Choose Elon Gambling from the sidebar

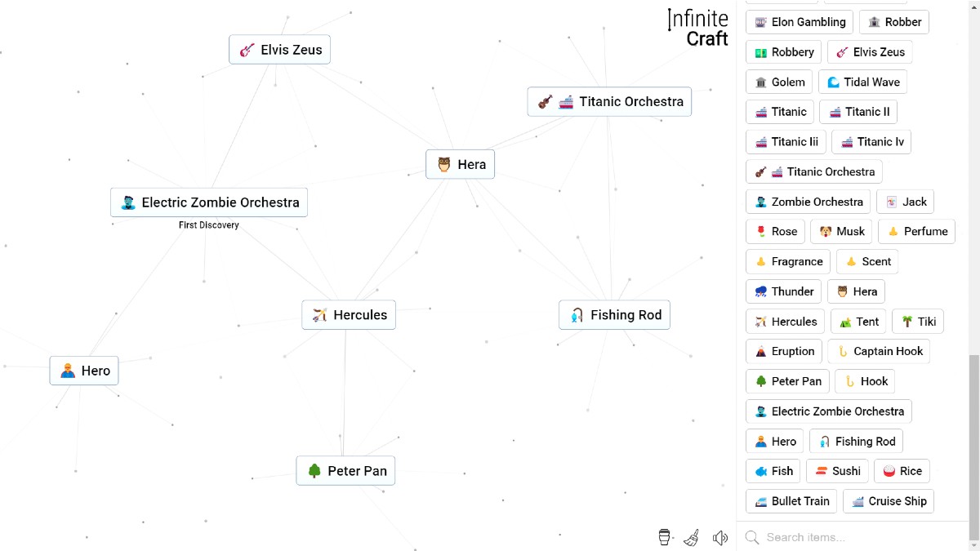pyautogui.click(x=799, y=22)
